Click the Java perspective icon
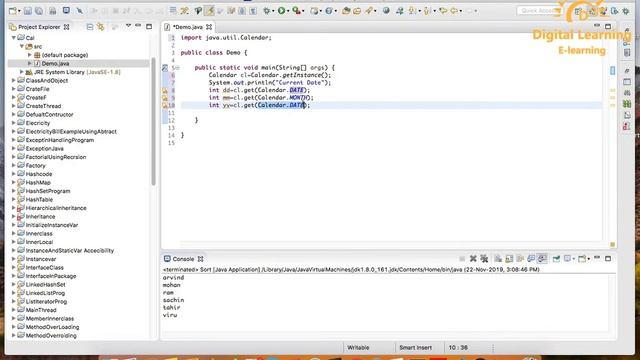Viewport: 640px width, 360px height. (x=592, y=11)
